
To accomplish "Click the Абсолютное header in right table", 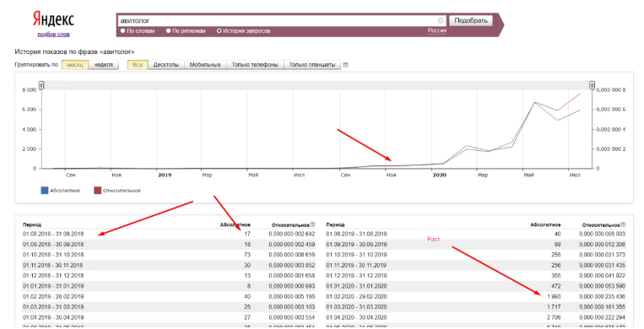I will (x=545, y=225).
